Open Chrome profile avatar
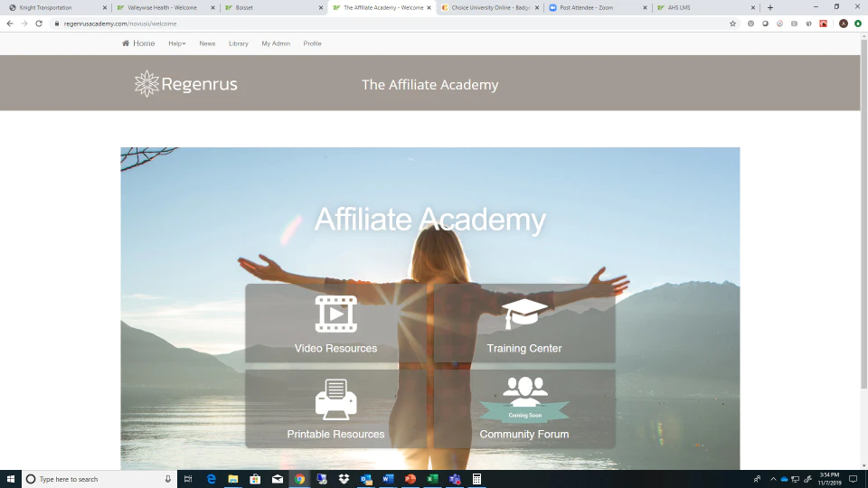Image resolution: width=868 pixels, height=488 pixels. pos(843,23)
